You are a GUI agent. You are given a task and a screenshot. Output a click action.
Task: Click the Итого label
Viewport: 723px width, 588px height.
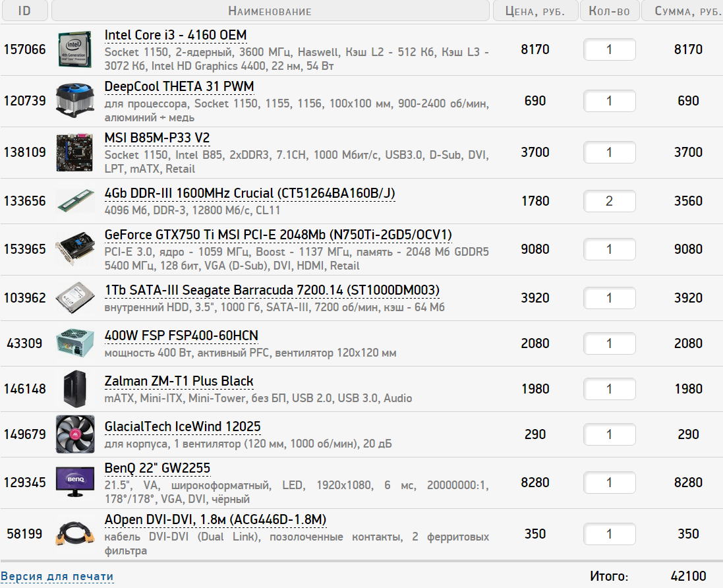click(609, 577)
